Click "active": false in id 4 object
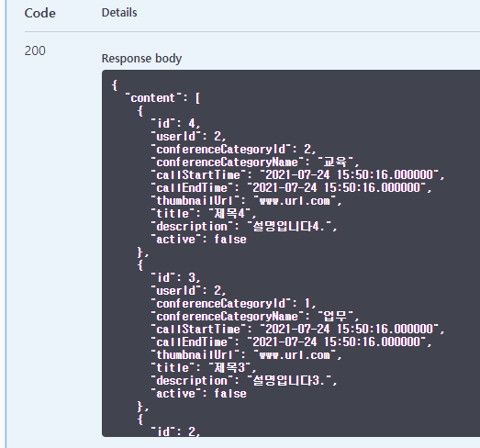Screen dimensions: 480x448 [x=199, y=240]
